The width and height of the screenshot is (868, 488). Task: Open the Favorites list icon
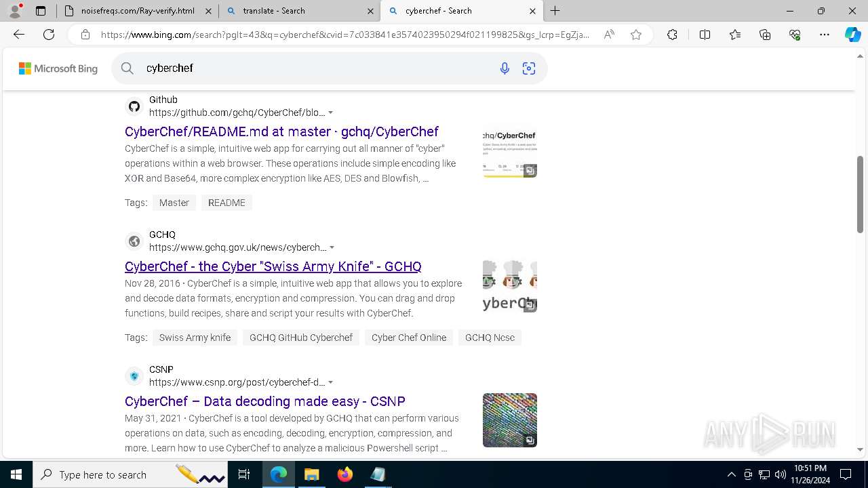(x=735, y=35)
